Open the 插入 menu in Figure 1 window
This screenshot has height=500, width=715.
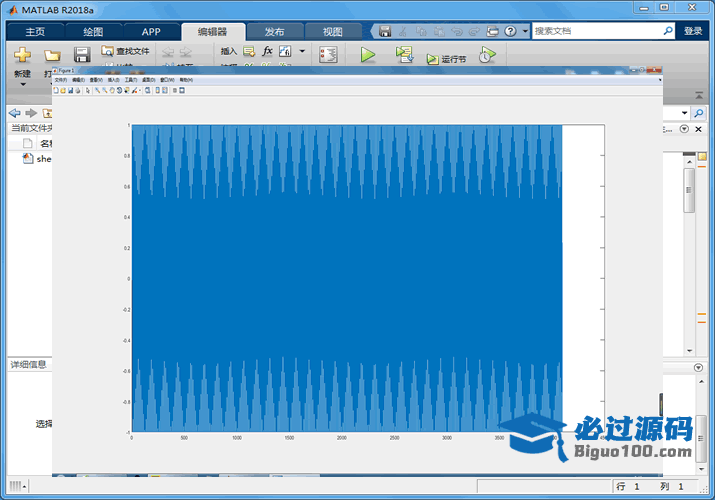[114, 80]
